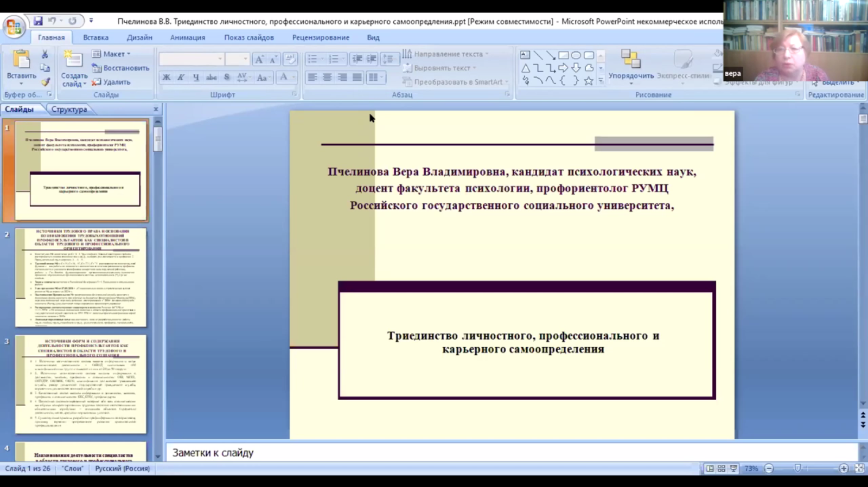Screen dimensions: 868x487
Task: Click the Восстановить button
Action: [x=120, y=68]
